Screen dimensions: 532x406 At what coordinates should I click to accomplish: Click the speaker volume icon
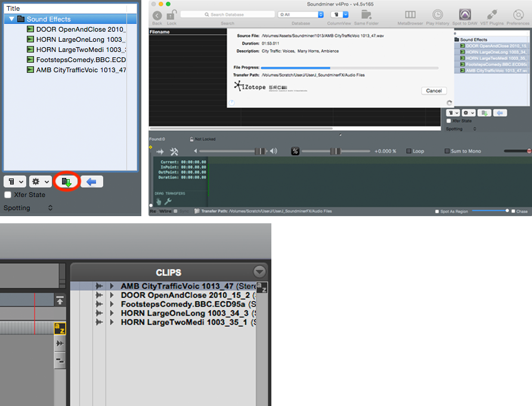[274, 151]
